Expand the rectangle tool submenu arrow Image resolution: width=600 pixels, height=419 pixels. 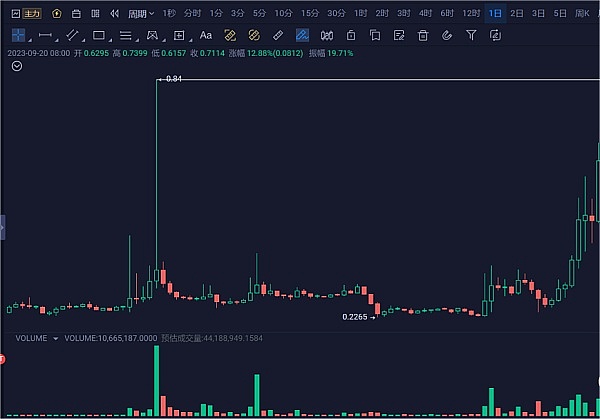pos(110,40)
